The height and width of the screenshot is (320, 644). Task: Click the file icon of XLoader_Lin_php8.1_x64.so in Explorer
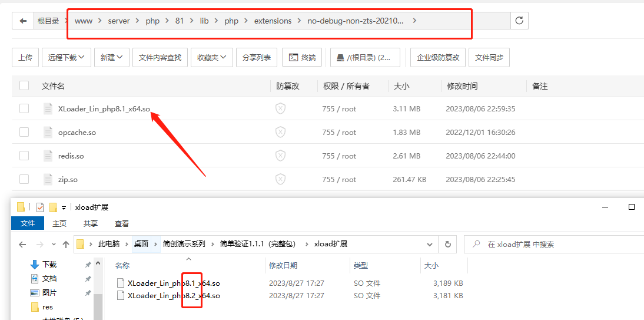(120, 283)
